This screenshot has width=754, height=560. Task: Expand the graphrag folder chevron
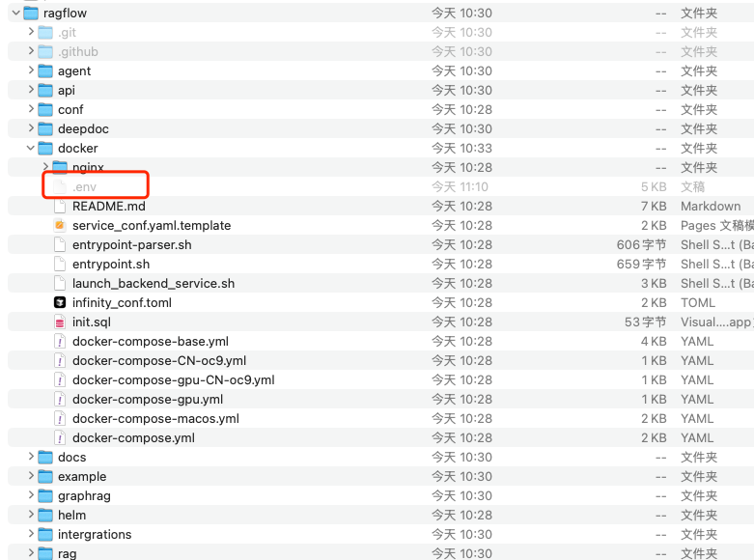(31, 495)
